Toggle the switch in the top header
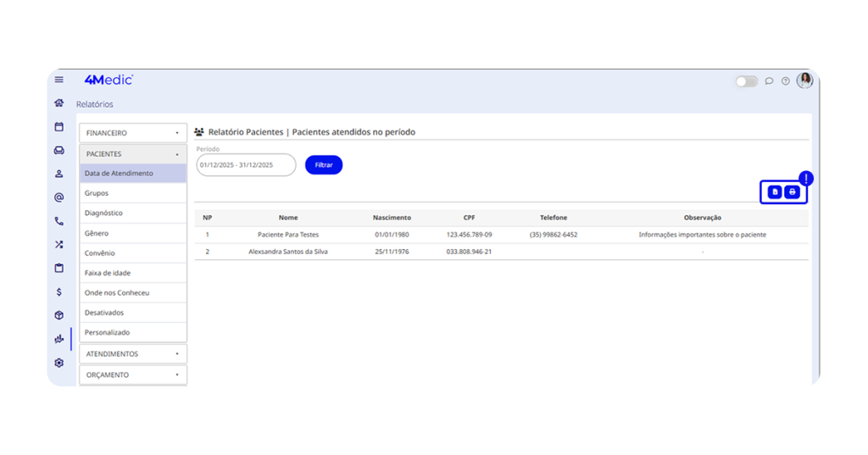This screenshot has height=455, width=868. tap(746, 81)
